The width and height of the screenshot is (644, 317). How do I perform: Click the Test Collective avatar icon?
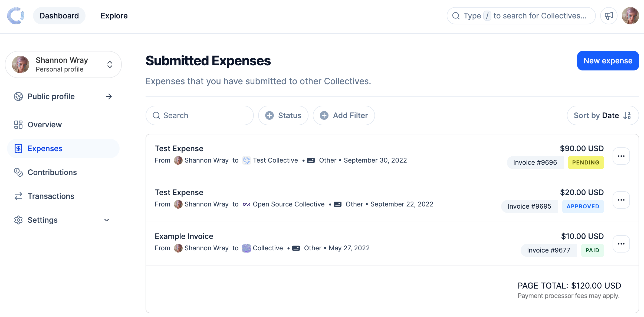(x=246, y=160)
